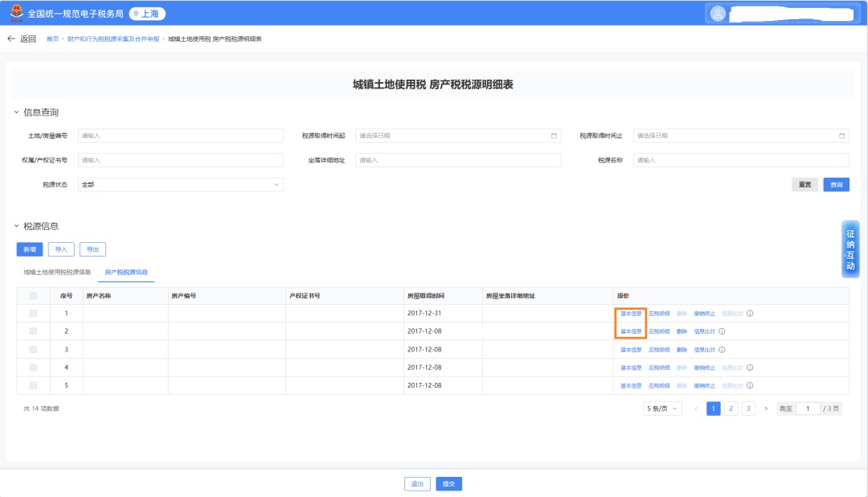Open calendar icon in 税源取得时间止 field
868x497 pixels.
[841, 136]
